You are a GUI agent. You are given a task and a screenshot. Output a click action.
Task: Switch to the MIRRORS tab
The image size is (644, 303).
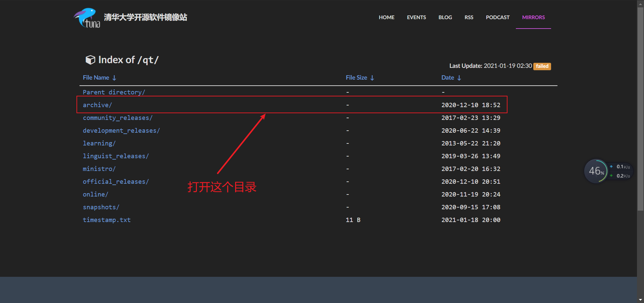pos(533,17)
